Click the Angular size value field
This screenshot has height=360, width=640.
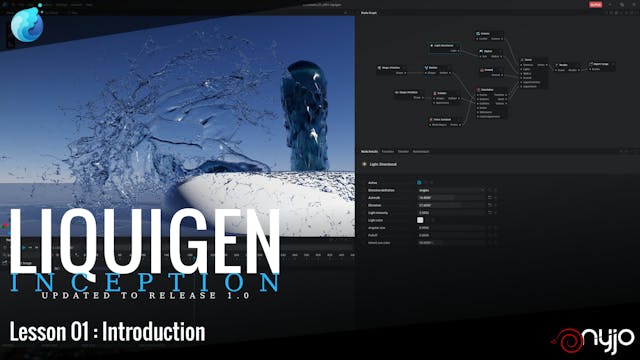451,228
